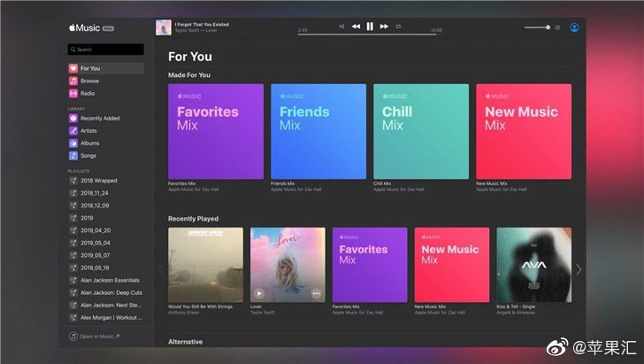
Task: Open Alex Morgan Workout playlist
Action: [106, 318]
